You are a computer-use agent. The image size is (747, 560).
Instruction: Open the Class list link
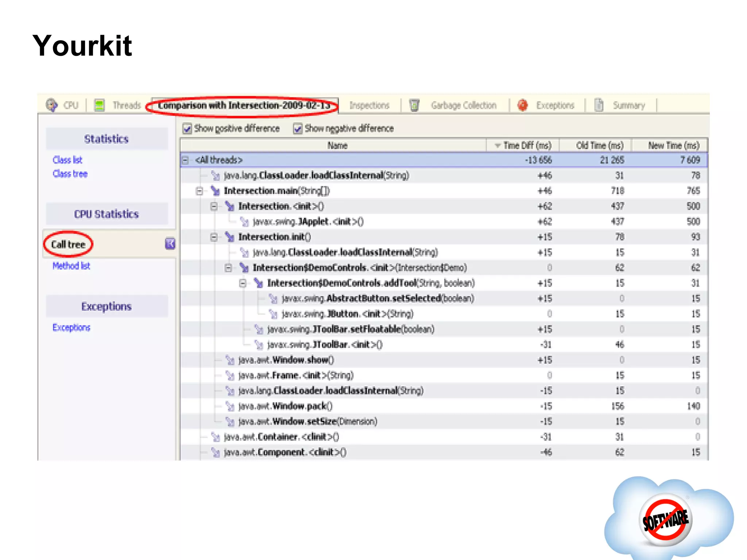[x=67, y=160]
